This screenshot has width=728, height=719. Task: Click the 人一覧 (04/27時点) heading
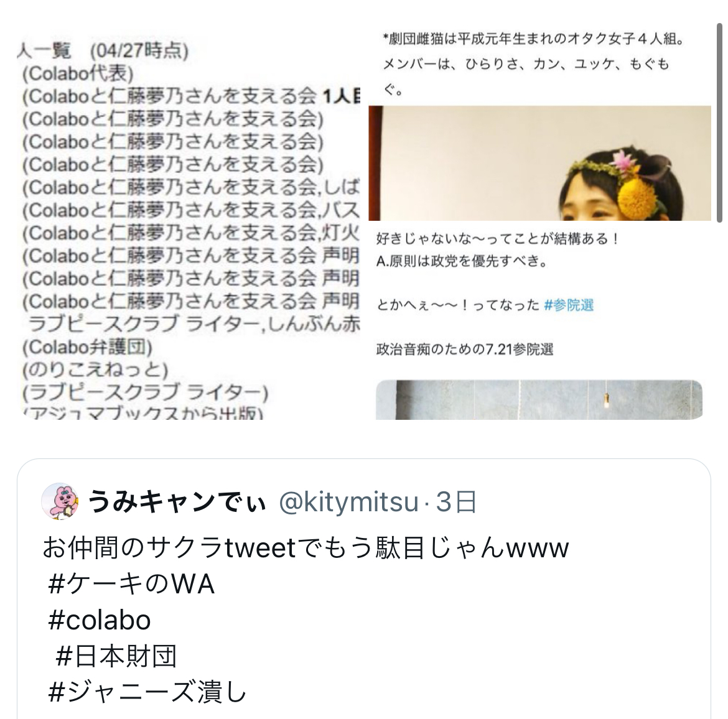103,50
